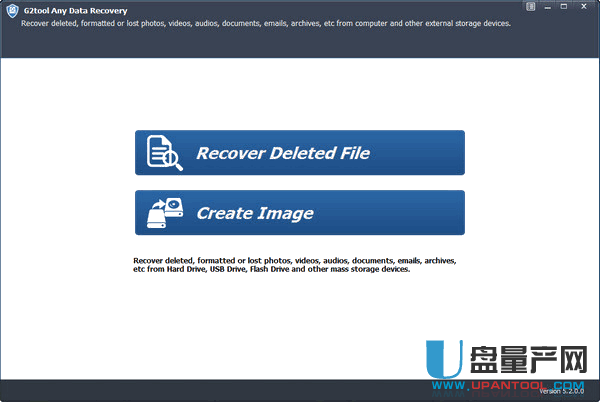Click the "Recover Deleted File" label text
The image size is (600, 402).
[x=283, y=153]
